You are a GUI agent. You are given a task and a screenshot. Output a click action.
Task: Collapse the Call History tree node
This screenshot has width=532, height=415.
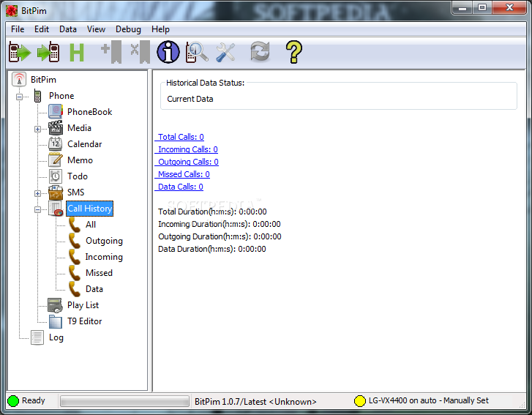pos(37,209)
